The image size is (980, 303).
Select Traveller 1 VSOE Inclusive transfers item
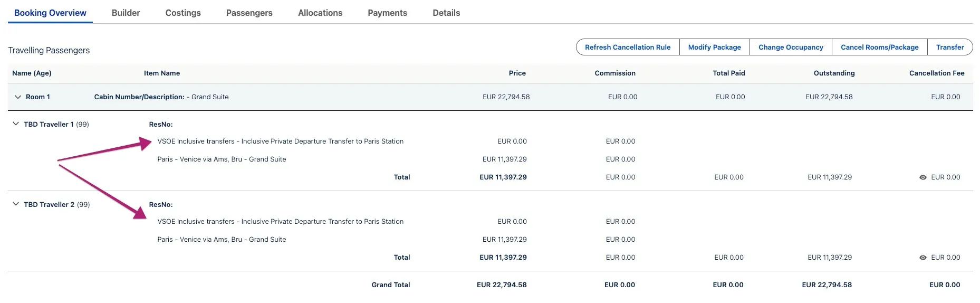pos(280,141)
